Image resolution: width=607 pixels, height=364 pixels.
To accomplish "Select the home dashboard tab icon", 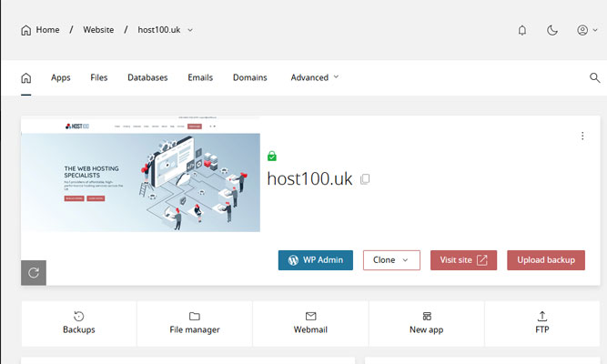I will 26,78.
